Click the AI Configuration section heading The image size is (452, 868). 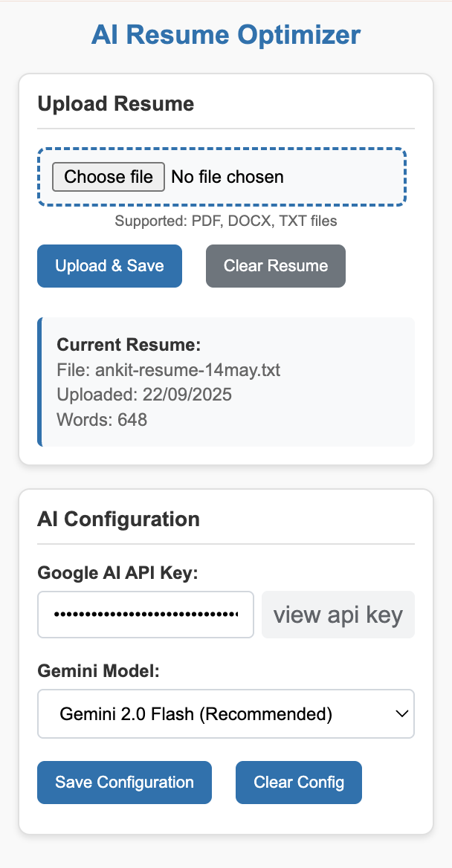118,519
